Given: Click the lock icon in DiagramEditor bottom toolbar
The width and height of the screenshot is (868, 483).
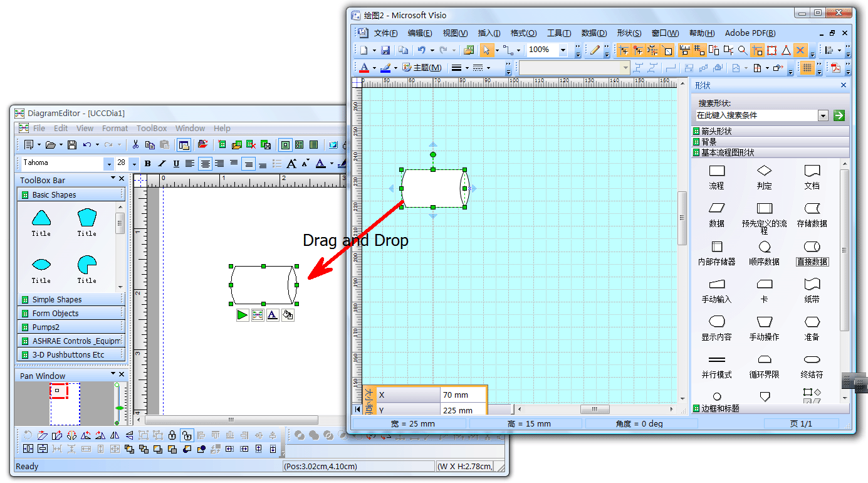Looking at the screenshot, I should 172,435.
